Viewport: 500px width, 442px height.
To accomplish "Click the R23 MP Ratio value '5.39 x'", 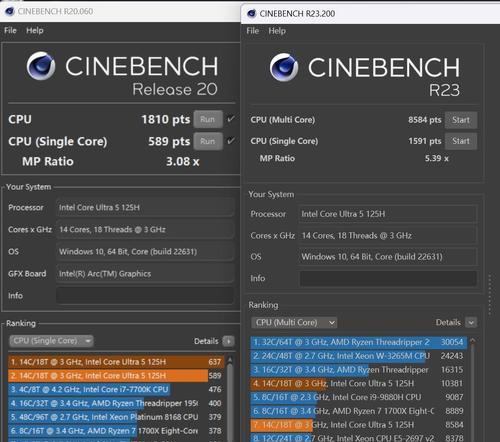I will coord(437,158).
